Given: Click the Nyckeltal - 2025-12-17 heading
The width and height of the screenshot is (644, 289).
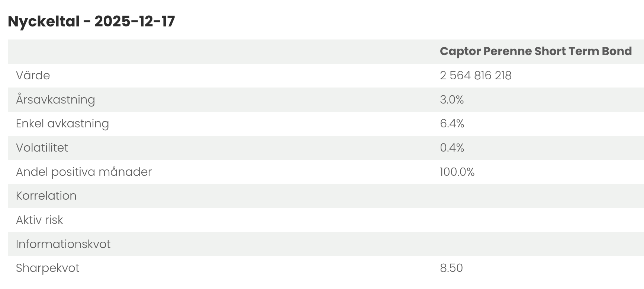Looking at the screenshot, I should coord(91,22).
